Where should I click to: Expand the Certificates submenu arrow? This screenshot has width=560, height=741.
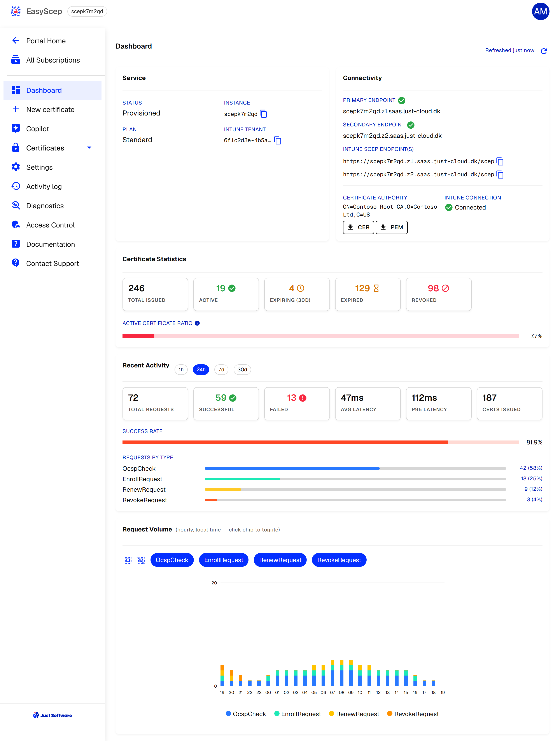89,148
